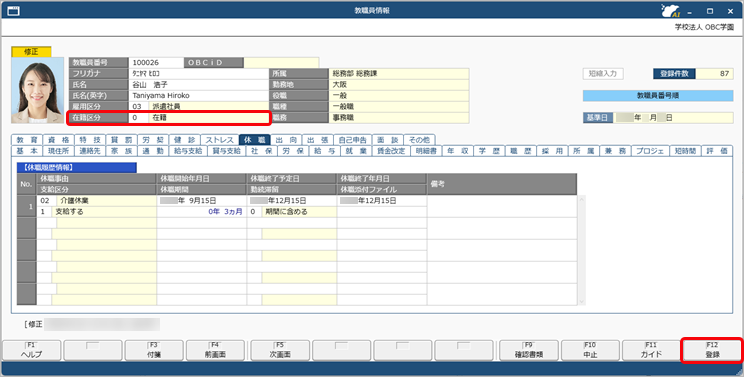The image size is (744, 377).
Task: Select the 連絡先 tab
Action: [x=90, y=151]
